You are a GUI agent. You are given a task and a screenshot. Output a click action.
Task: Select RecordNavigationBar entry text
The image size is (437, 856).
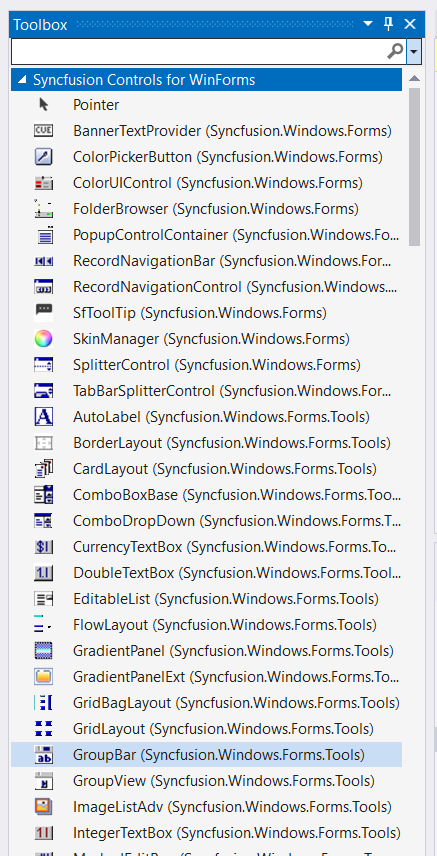tap(232, 261)
